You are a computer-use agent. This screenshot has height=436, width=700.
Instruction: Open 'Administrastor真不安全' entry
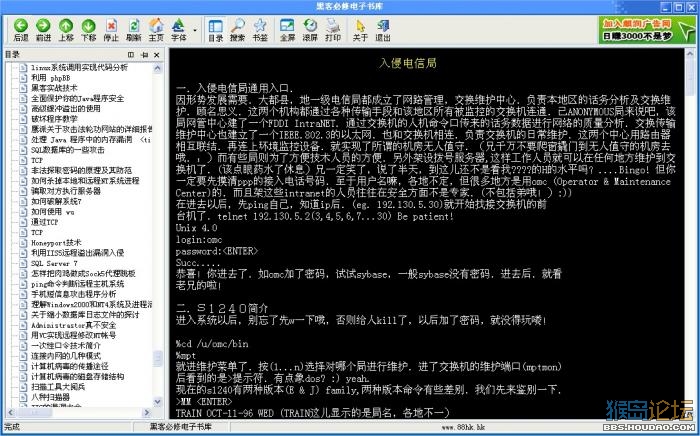point(73,325)
